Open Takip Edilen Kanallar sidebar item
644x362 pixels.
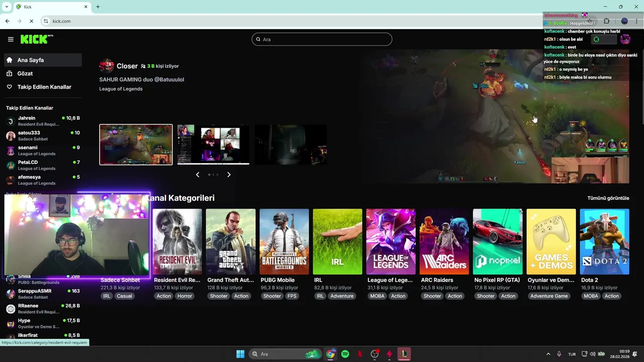pyautogui.click(x=43, y=87)
